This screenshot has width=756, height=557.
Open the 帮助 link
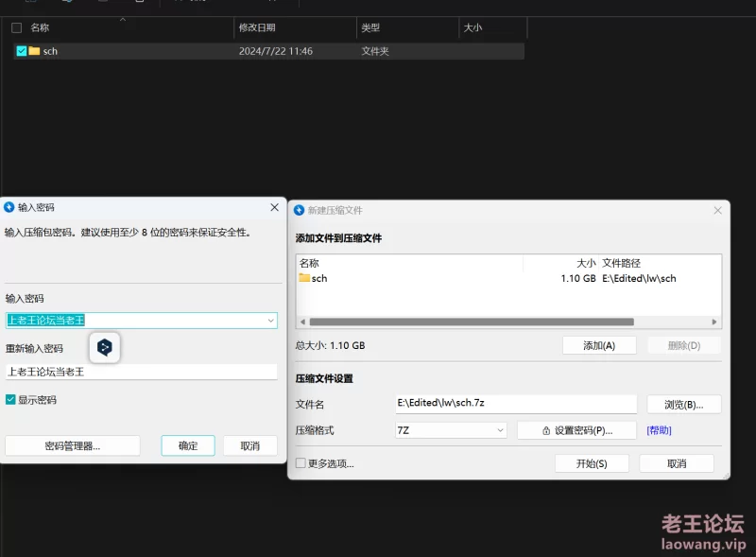(x=659, y=430)
